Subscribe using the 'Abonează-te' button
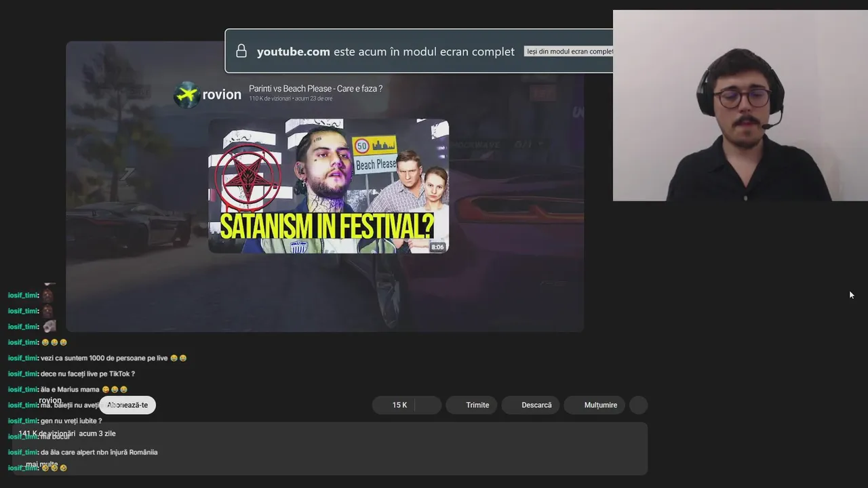The height and width of the screenshot is (488, 868). [127, 405]
